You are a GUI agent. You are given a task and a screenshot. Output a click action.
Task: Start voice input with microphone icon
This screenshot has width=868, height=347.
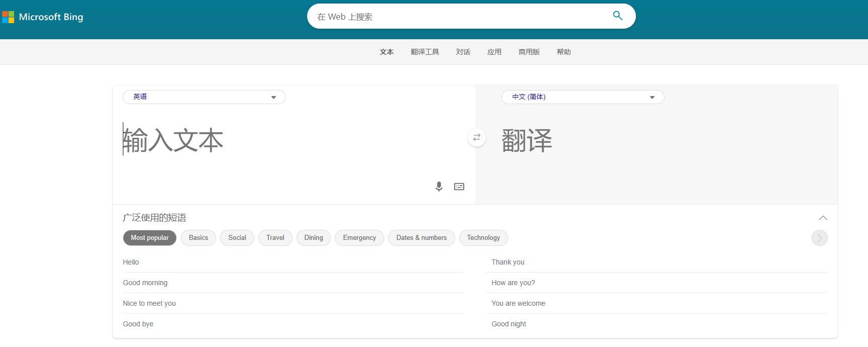coord(439,187)
